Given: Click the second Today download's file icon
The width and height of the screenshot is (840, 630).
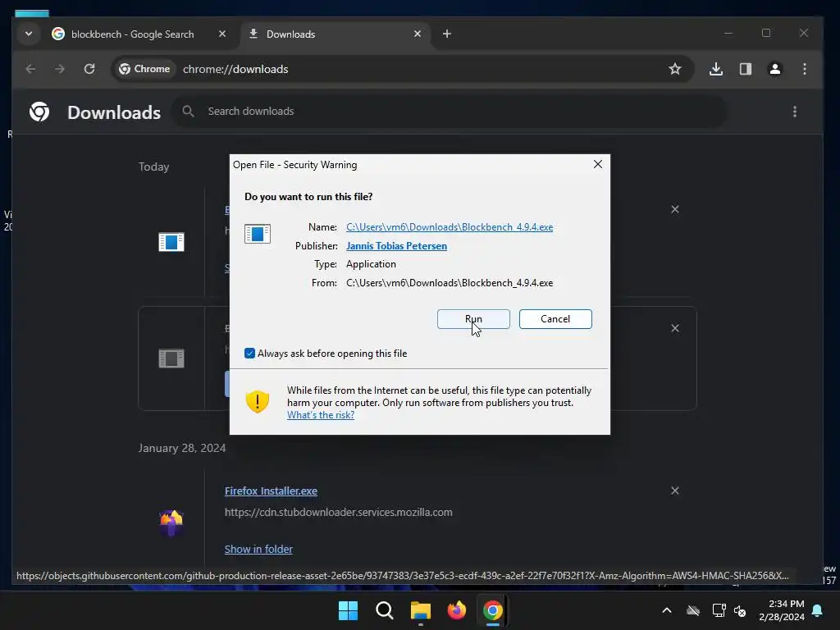Looking at the screenshot, I should pos(171,358).
